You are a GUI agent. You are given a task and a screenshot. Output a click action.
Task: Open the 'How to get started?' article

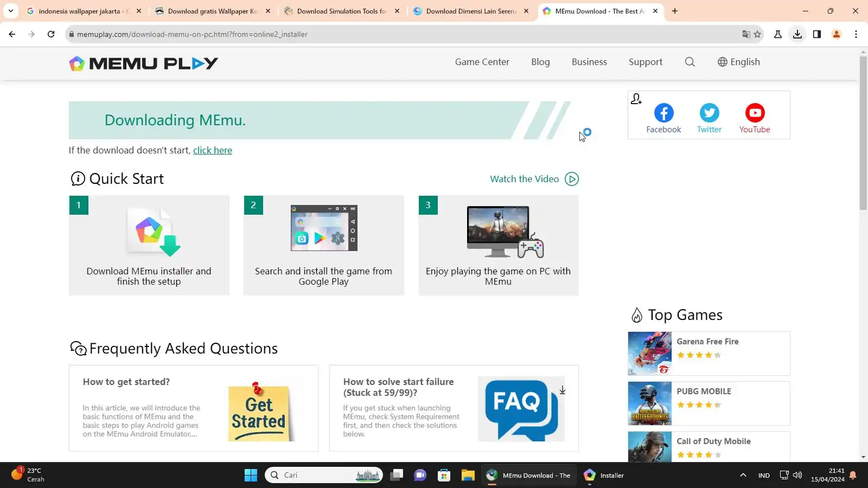194,408
